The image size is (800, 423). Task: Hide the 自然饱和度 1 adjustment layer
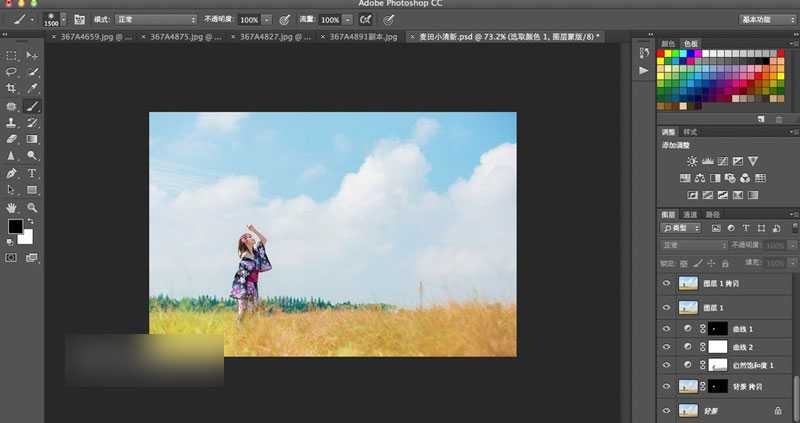pyautogui.click(x=667, y=365)
